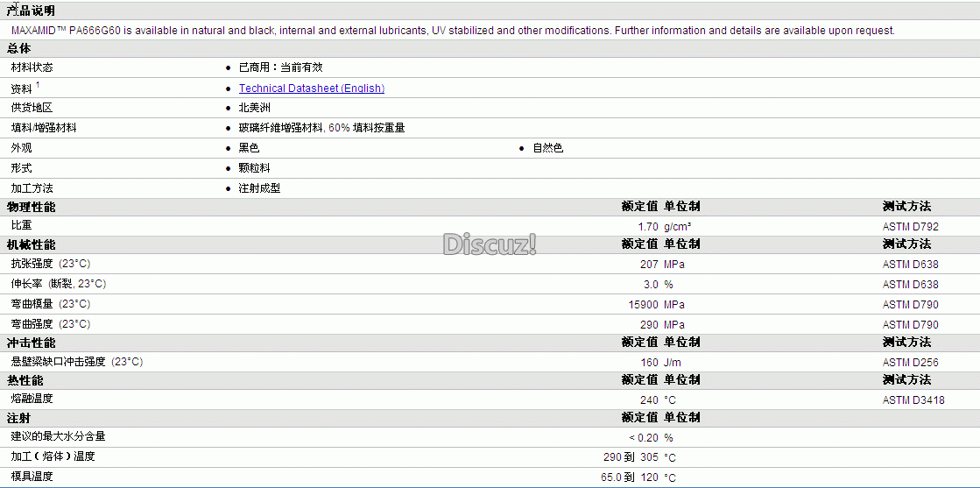Image resolution: width=980 pixels, height=488 pixels.
Task: Select the 弯曲强度 (23°C) row label
Action: [51, 324]
